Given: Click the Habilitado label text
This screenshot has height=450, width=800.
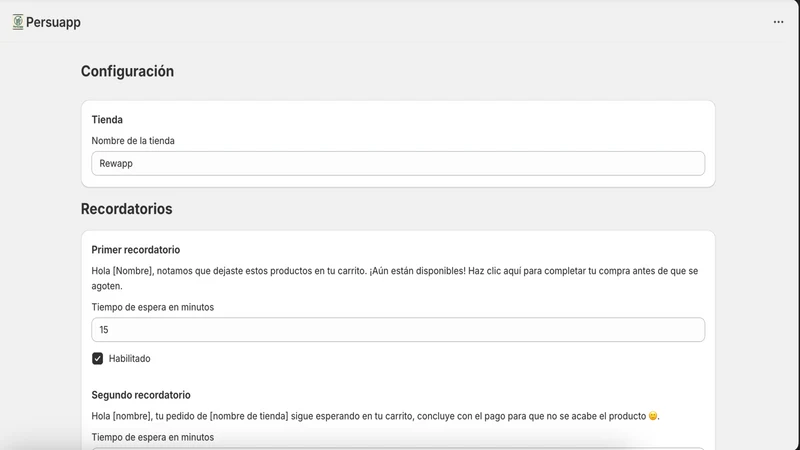Looking at the screenshot, I should pyautogui.click(x=130, y=359).
